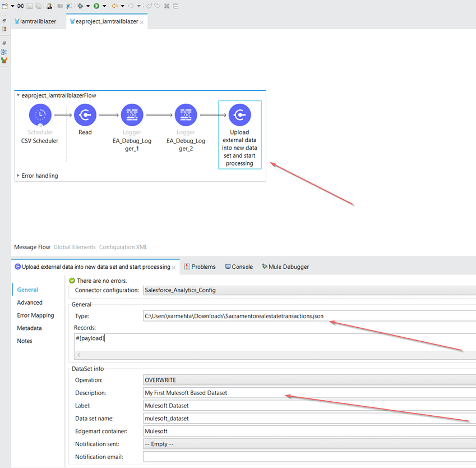
Task: Open the Connector configuration combo box
Action: coord(309,290)
